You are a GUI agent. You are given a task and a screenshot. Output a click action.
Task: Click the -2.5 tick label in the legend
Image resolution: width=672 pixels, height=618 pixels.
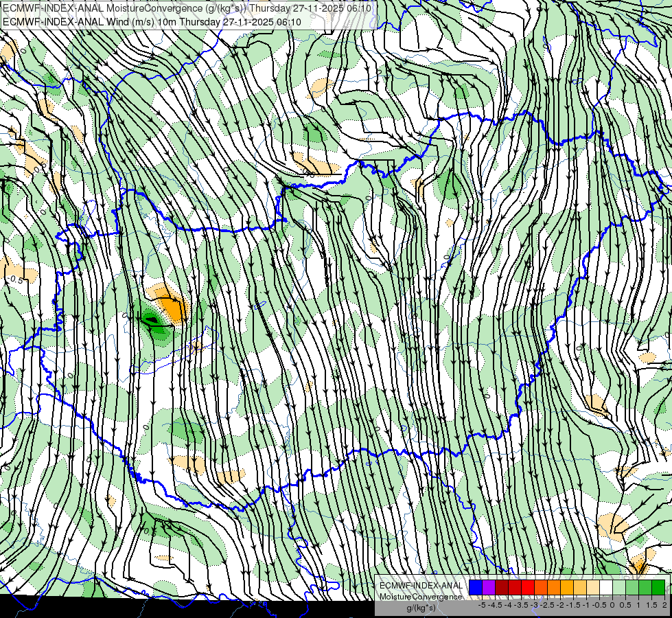click(547, 605)
